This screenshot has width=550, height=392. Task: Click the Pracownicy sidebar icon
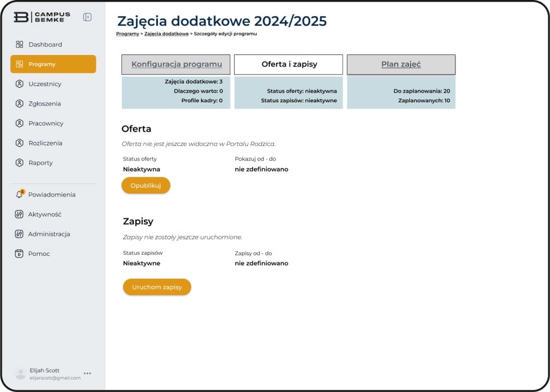[x=20, y=124]
